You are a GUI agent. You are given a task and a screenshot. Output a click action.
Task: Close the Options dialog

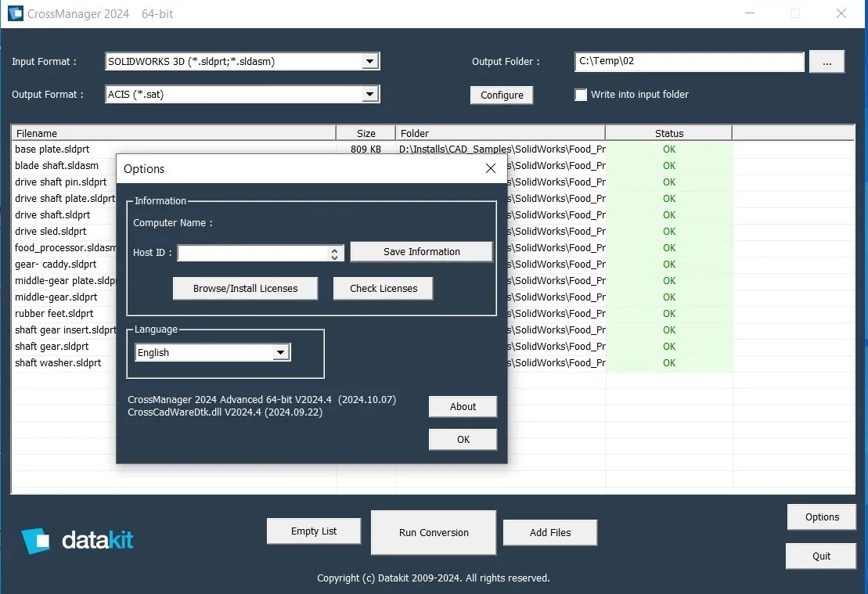pyautogui.click(x=491, y=168)
